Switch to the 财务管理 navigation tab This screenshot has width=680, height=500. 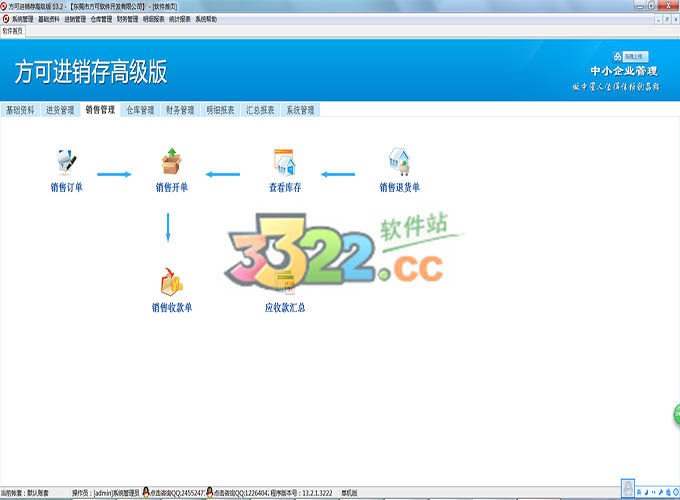[180, 110]
